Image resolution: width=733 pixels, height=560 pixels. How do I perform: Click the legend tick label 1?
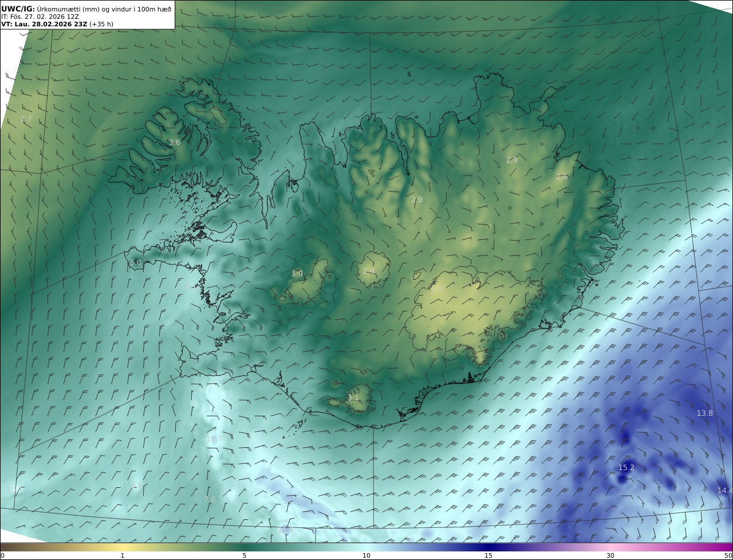123,555
